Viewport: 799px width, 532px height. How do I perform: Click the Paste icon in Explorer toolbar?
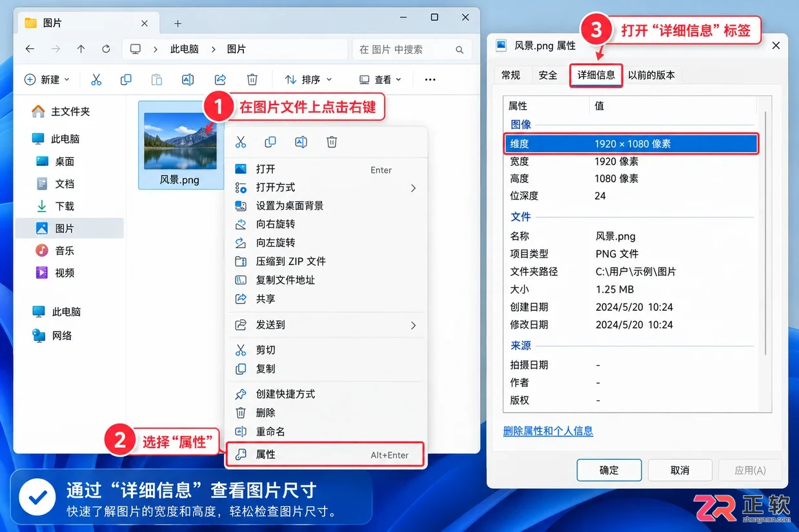click(x=156, y=79)
